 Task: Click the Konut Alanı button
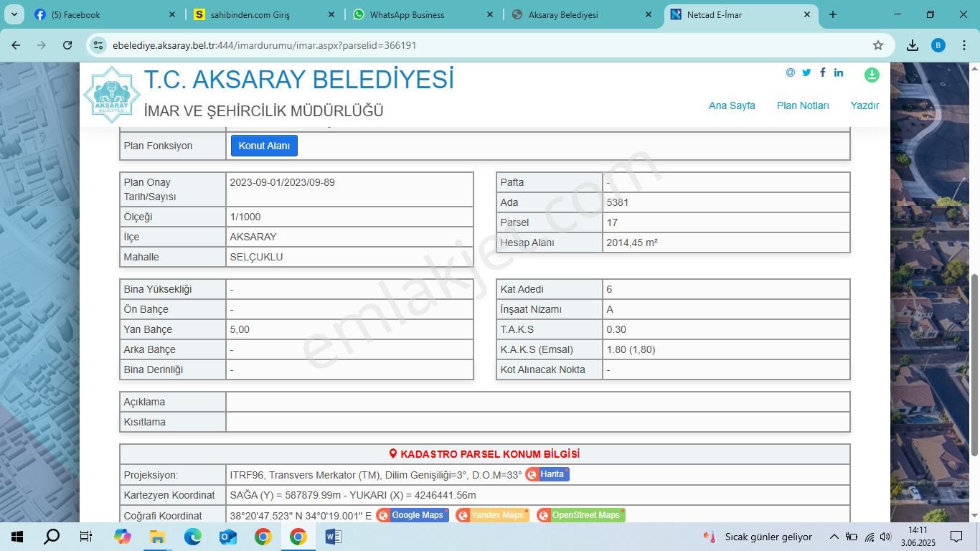[x=264, y=146]
